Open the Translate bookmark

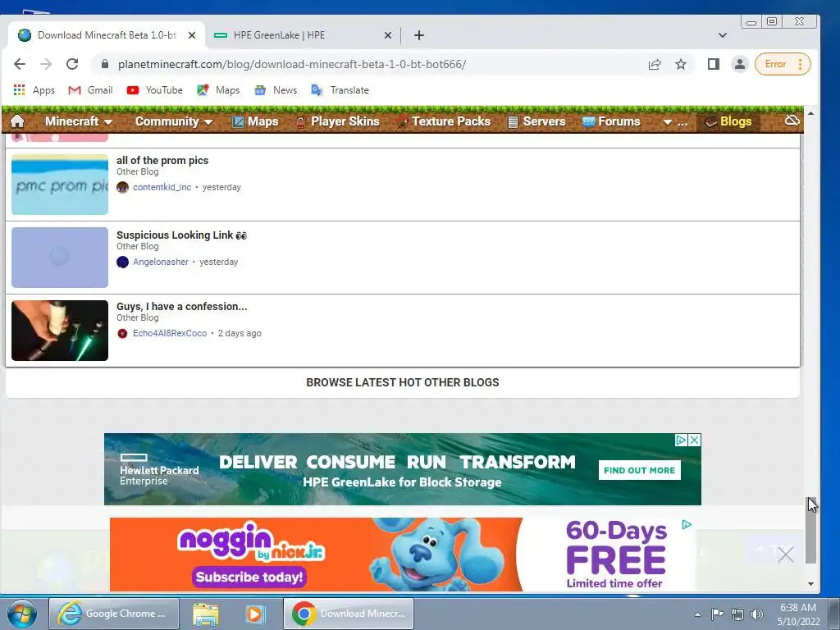tap(340, 90)
